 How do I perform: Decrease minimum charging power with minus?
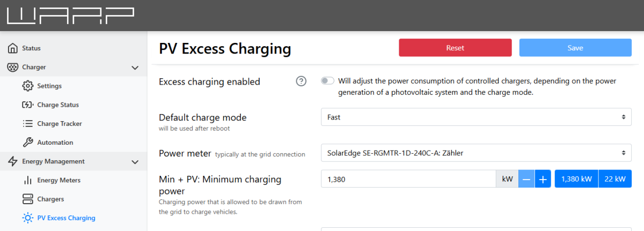click(526, 179)
